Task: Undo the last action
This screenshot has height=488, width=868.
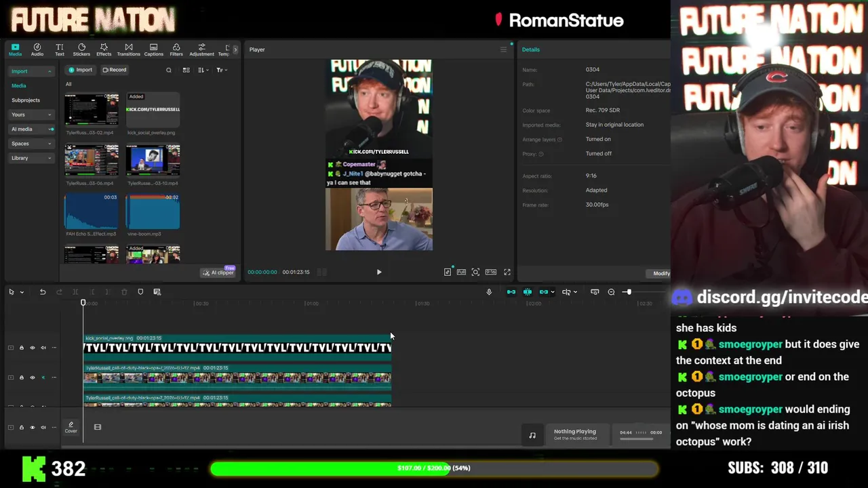Action: click(x=42, y=292)
